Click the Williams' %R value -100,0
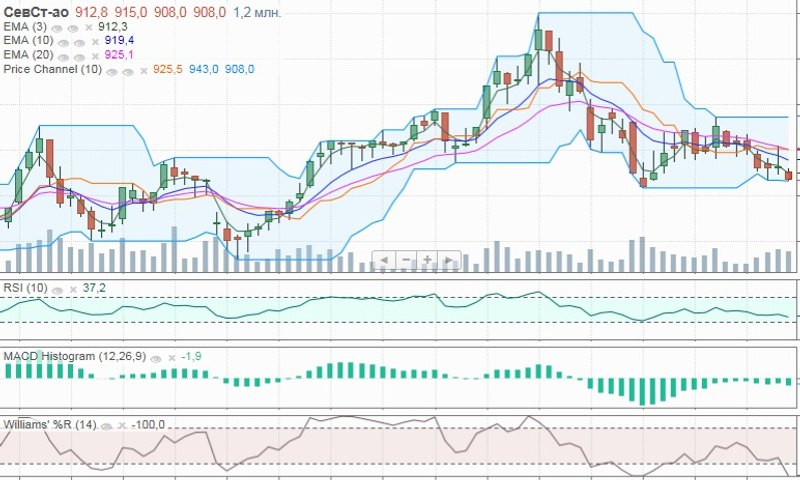Viewport: 800px width, 480px height. click(148, 424)
